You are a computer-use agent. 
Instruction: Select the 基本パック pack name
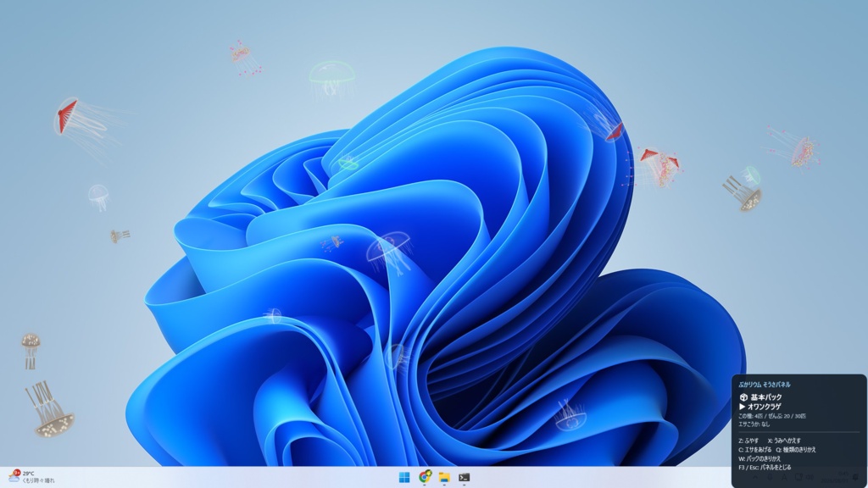coord(766,397)
